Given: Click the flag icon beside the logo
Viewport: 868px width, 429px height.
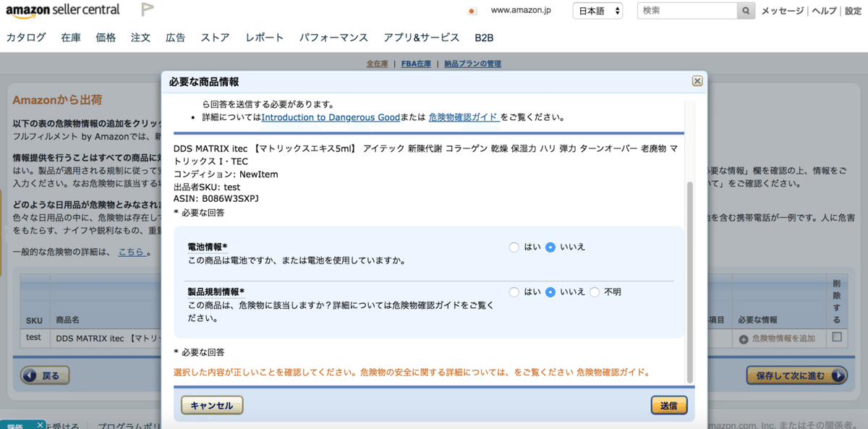Looking at the screenshot, I should point(148,10).
